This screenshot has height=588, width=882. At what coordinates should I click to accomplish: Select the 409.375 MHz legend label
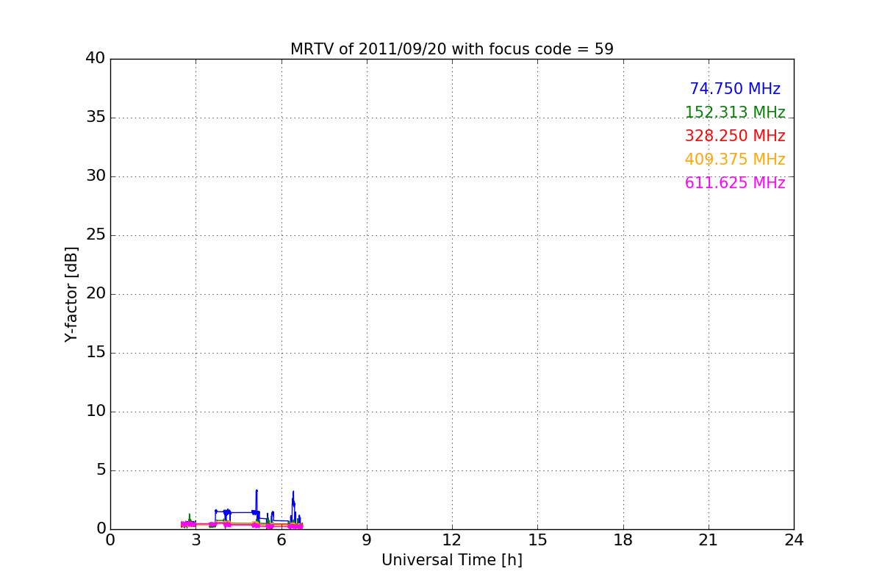[x=735, y=159]
